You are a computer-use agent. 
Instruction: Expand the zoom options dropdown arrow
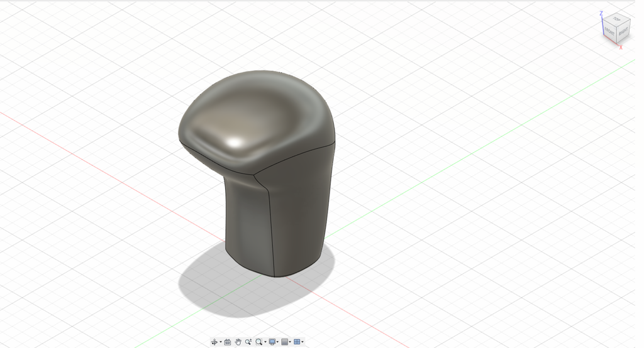click(265, 342)
